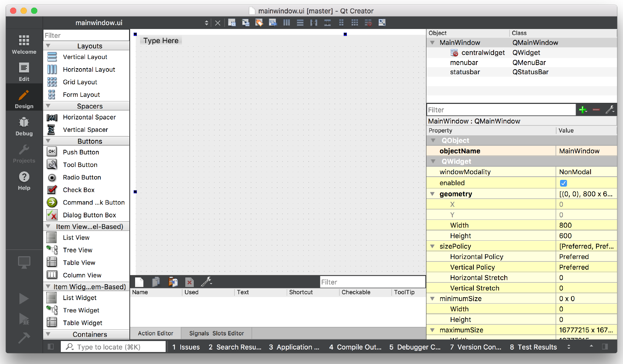Open the Signals Slots Editor tab
The height and width of the screenshot is (364, 623).
[216, 333]
